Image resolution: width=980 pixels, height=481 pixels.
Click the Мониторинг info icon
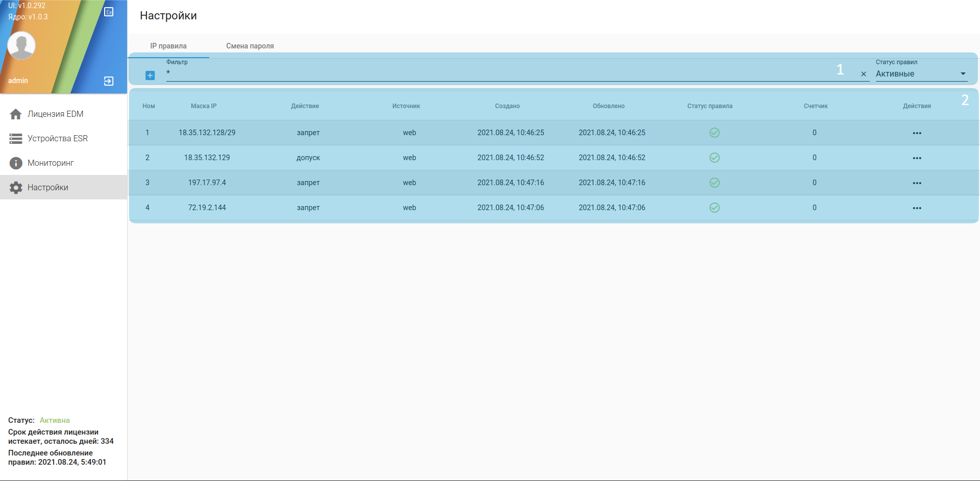coord(16,163)
